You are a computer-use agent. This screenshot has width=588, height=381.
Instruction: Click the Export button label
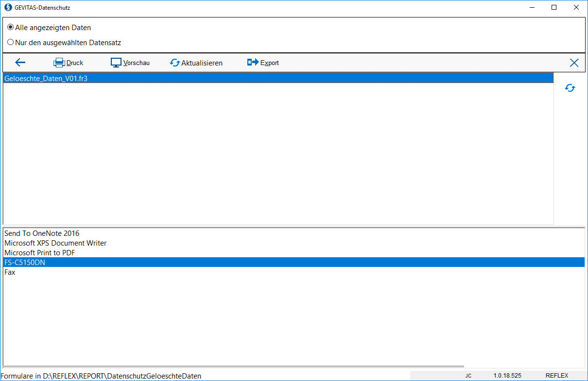270,63
